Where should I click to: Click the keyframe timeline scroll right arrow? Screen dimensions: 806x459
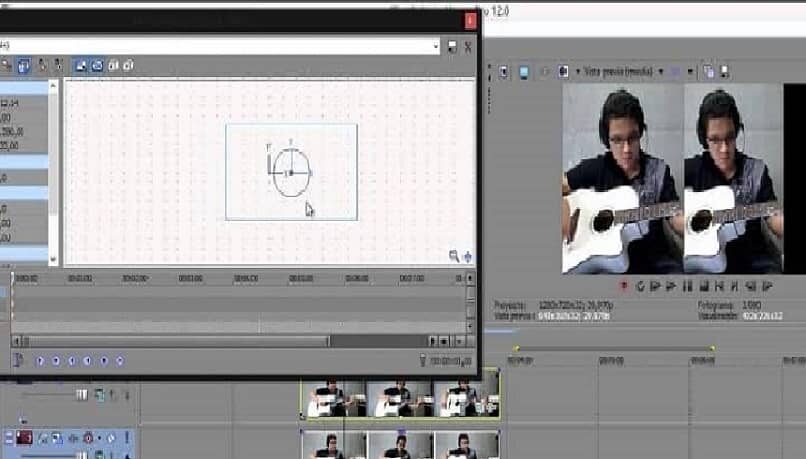pos(432,341)
